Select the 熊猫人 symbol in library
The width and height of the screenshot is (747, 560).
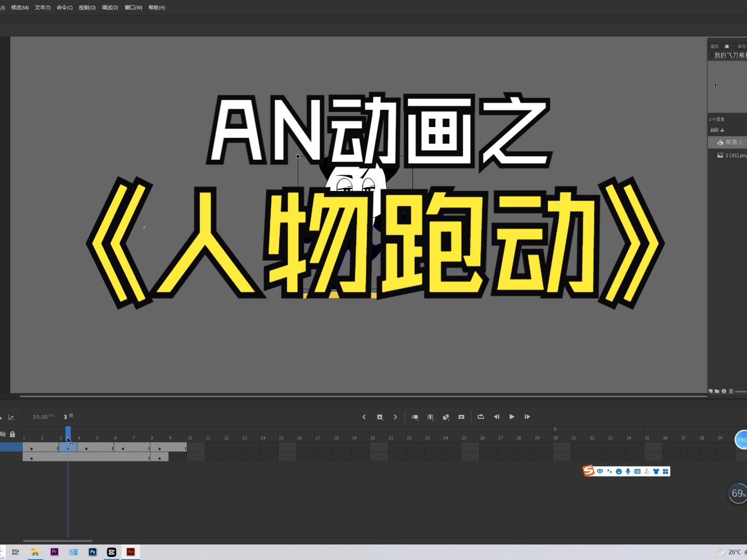point(728,142)
